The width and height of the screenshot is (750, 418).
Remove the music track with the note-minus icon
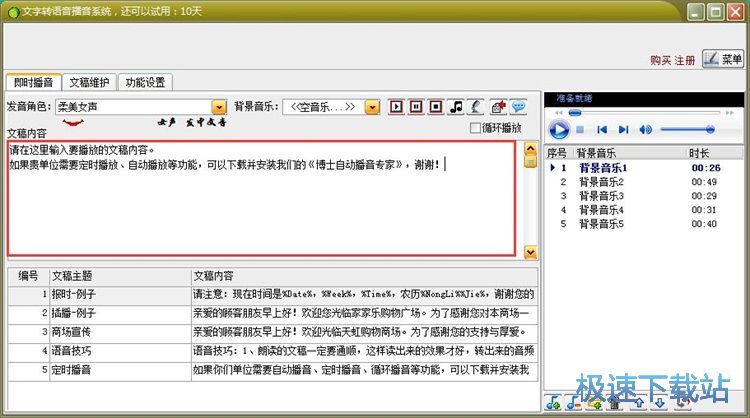tap(574, 403)
